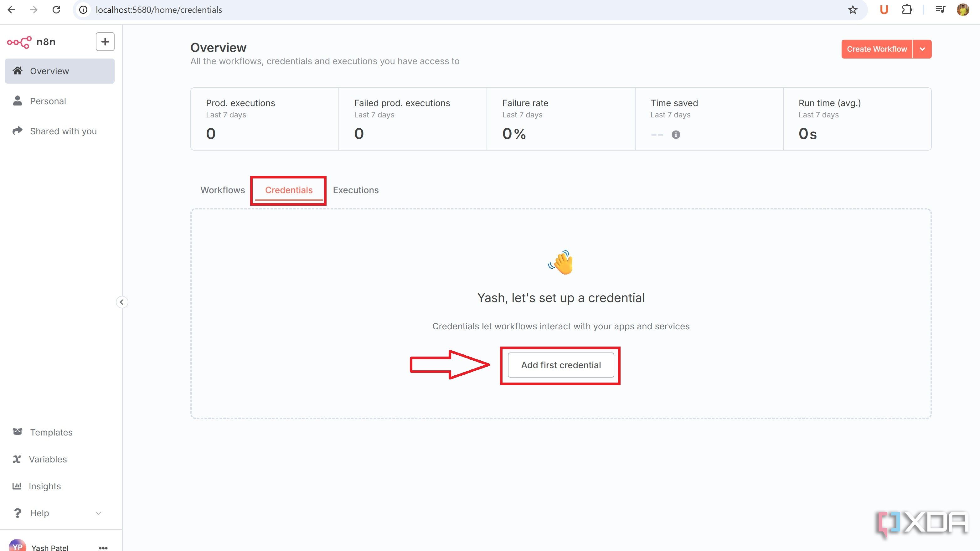
Task: Collapse the sidebar with chevron handle
Action: tap(122, 302)
